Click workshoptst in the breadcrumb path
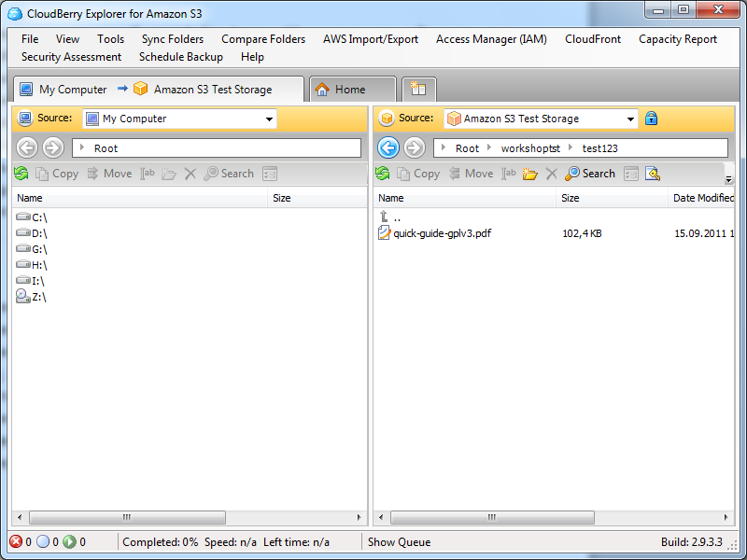Screen dimensions: 747x560 tap(530, 148)
